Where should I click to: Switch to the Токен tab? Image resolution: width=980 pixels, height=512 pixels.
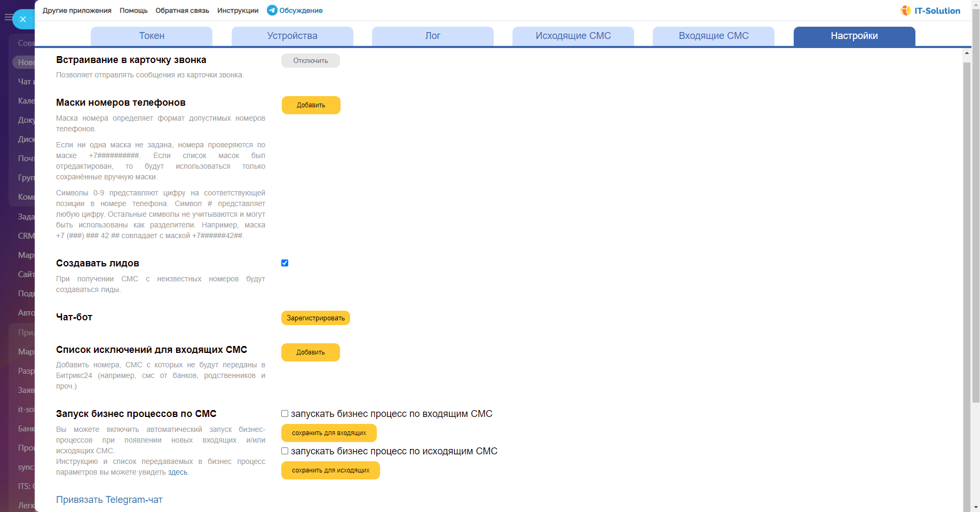click(x=152, y=36)
